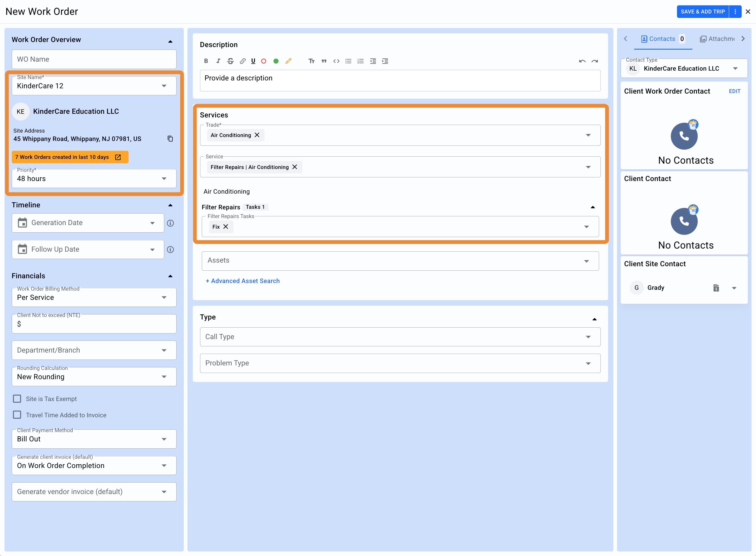This screenshot has width=756, height=556.
Task: Check the Site is Tax Exempt box
Action: (17, 399)
